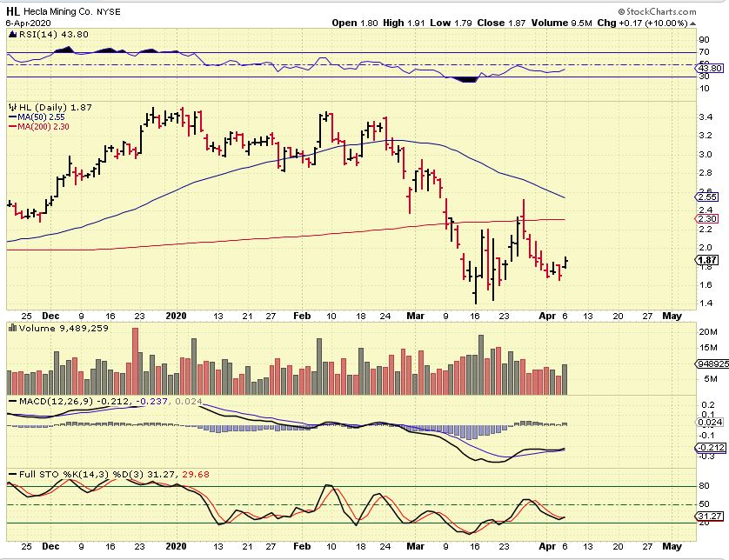The image size is (729, 560).
Task: Click the boxed 1.87 last-price tag
Action: tap(708, 260)
